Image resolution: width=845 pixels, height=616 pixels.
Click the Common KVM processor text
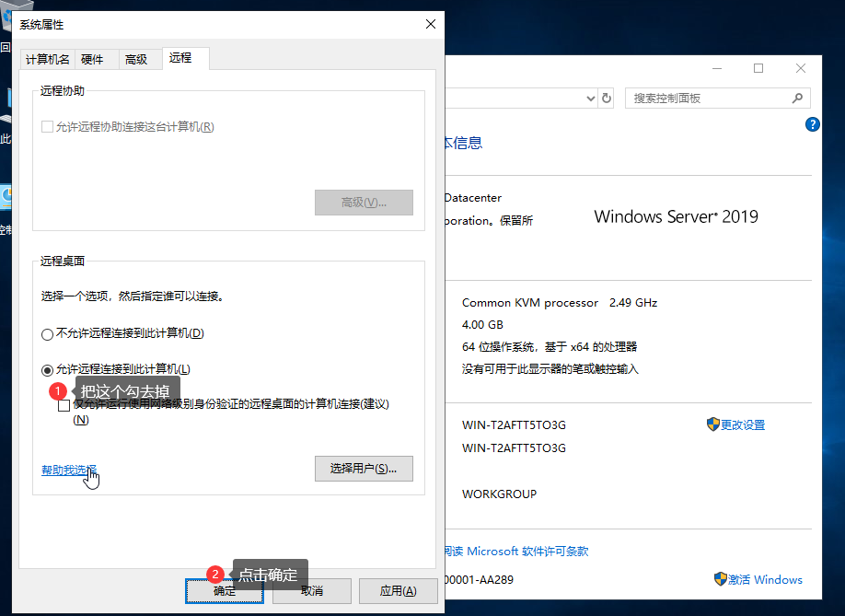[x=530, y=303]
